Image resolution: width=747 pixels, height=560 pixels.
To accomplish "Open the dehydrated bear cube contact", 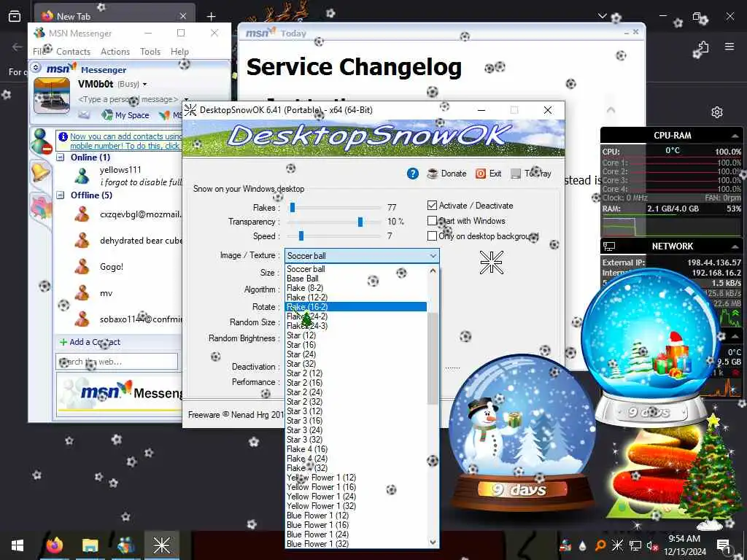I will coord(141,241).
